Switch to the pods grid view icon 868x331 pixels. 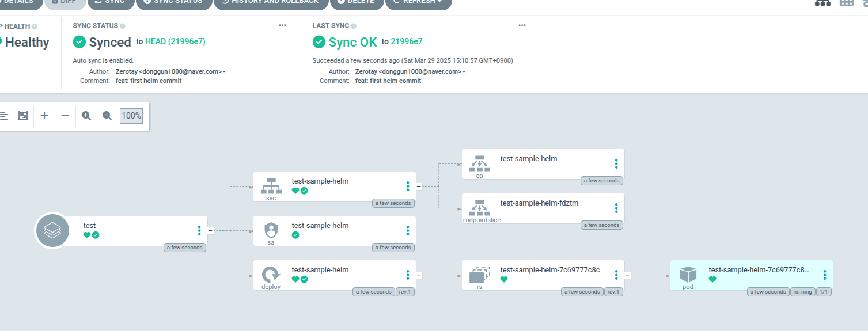(x=846, y=2)
